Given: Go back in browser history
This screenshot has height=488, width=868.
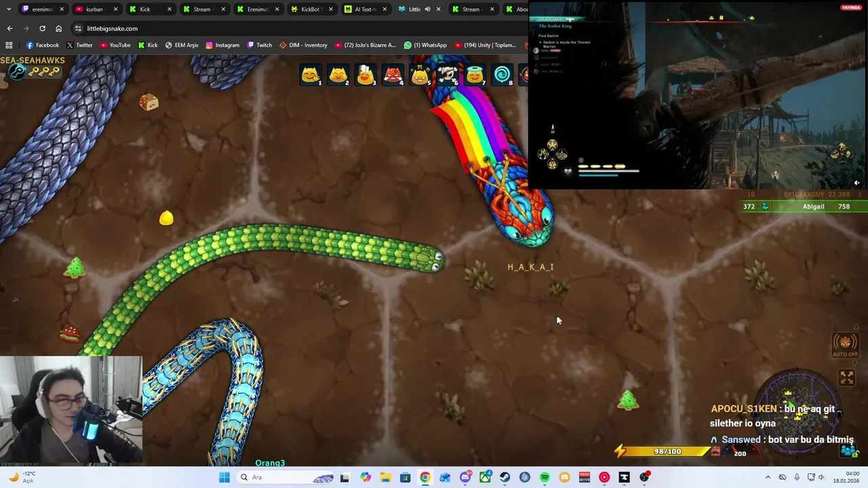Looking at the screenshot, I should 9,28.
